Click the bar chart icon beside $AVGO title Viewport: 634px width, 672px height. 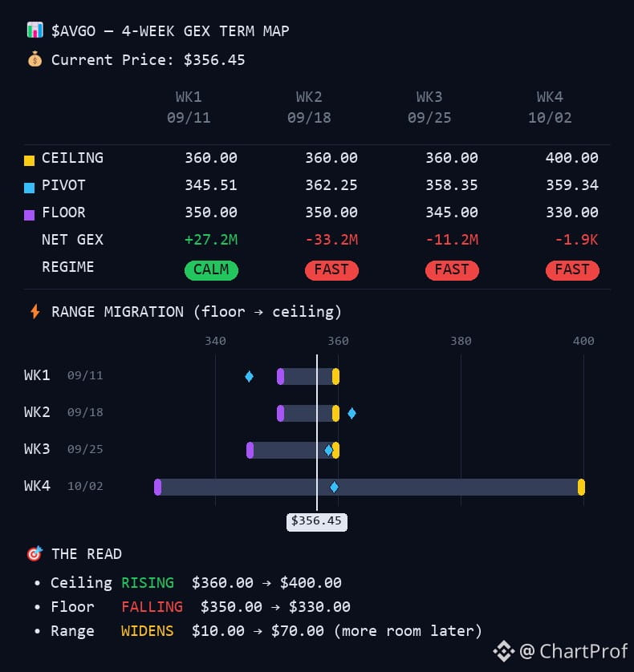click(x=35, y=30)
